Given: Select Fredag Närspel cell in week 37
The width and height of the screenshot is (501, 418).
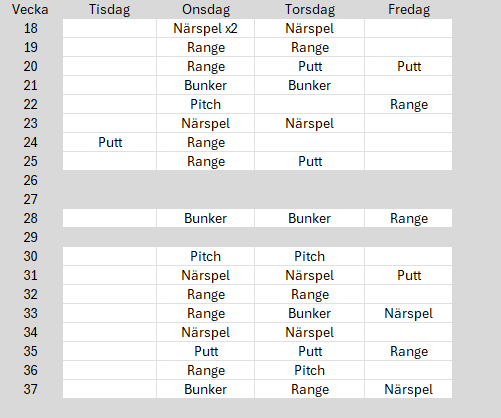Looking at the screenshot, I should pos(409,389).
